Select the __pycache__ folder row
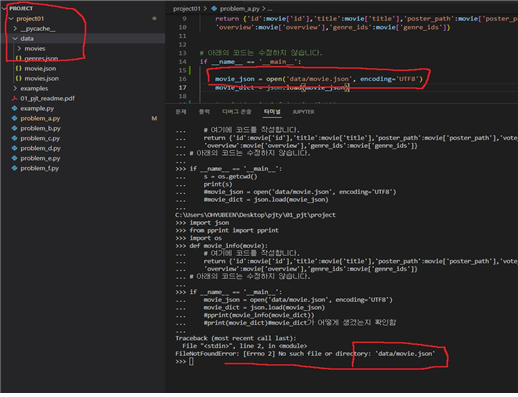This screenshot has width=518, height=397. (82, 29)
